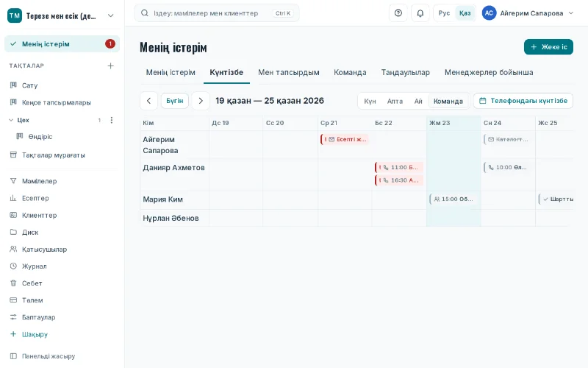Click the Себет trash icon
The height and width of the screenshot is (368, 588).
pos(13,283)
